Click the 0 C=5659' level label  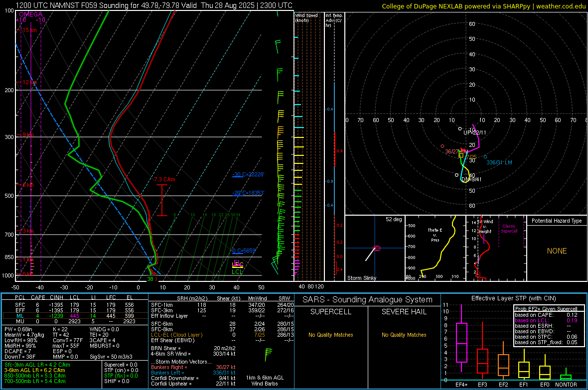click(x=244, y=251)
